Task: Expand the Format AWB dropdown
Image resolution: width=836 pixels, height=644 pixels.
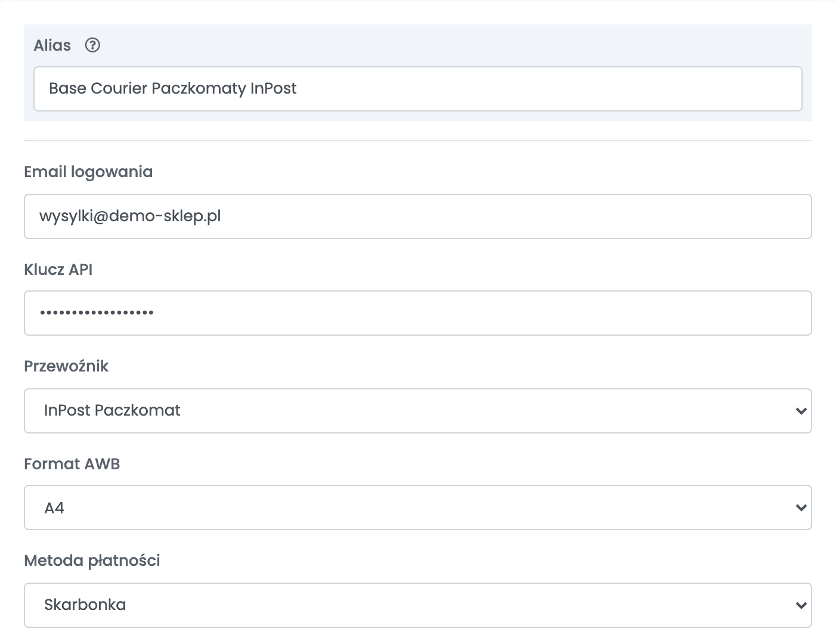Action: click(x=417, y=507)
